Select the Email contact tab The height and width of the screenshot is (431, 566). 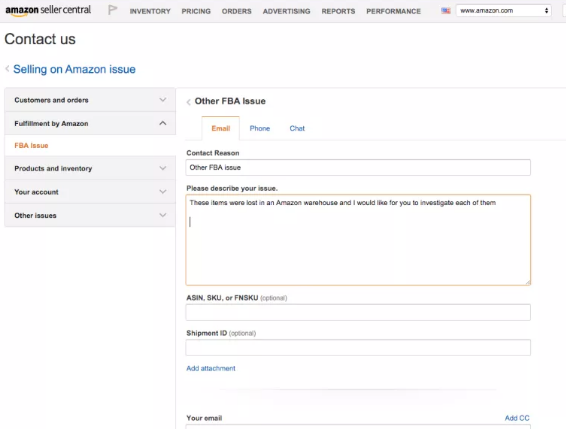click(x=221, y=129)
